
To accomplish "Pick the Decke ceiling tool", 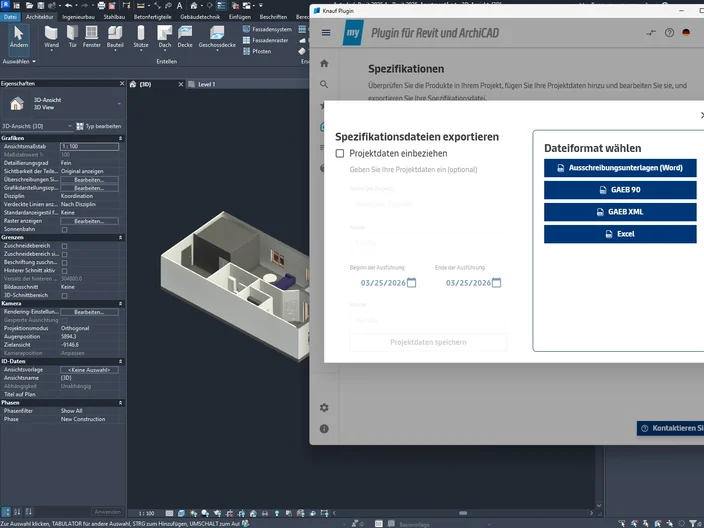I will tap(185, 36).
